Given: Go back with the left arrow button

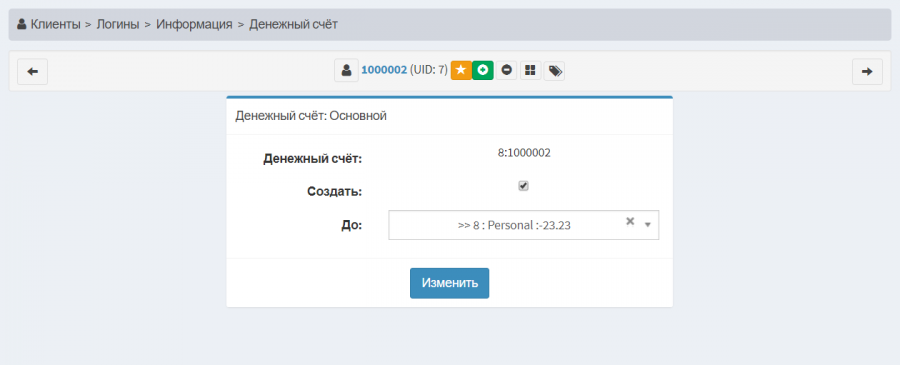Looking at the screenshot, I should pos(33,72).
